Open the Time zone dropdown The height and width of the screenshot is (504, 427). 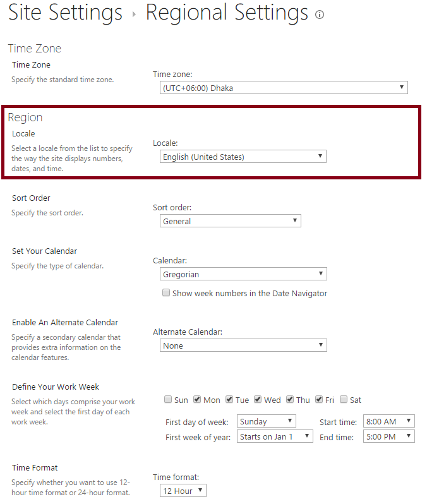[x=284, y=87]
